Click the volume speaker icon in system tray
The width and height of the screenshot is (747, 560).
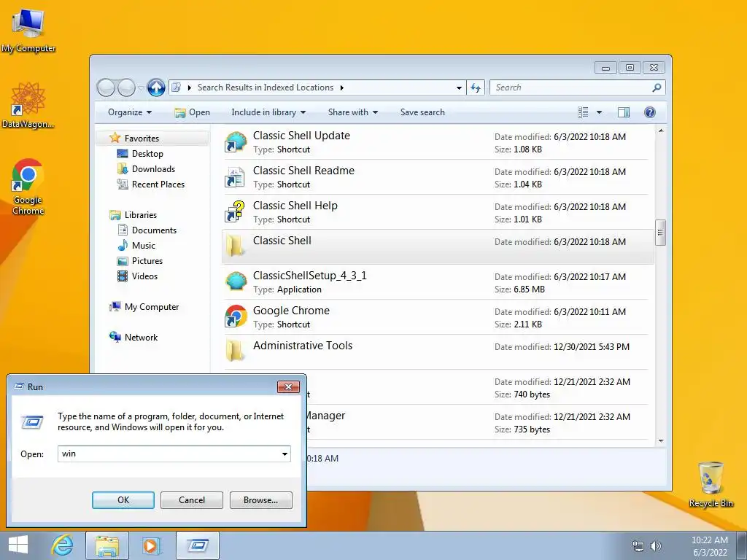click(656, 546)
